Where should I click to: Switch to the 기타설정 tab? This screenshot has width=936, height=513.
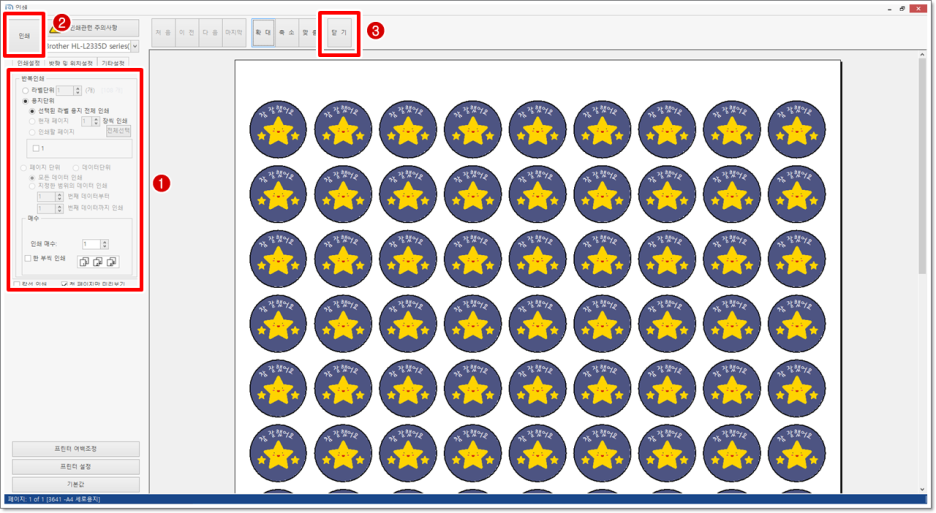coord(113,63)
